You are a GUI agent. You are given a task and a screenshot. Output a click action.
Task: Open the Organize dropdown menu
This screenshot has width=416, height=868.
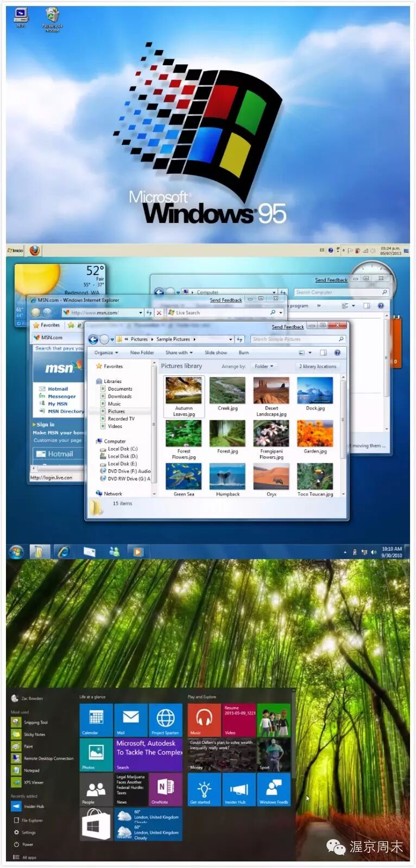pyautogui.click(x=106, y=353)
